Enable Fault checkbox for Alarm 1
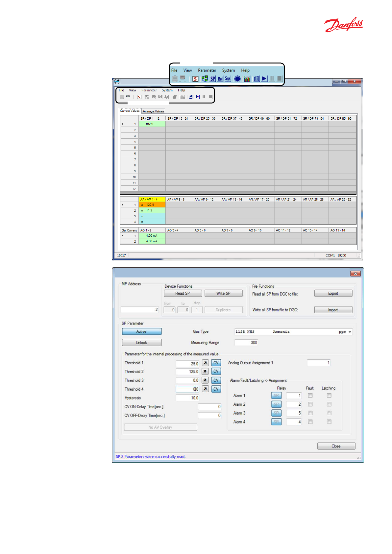Screen dimensions: 392x554 click(x=310, y=396)
